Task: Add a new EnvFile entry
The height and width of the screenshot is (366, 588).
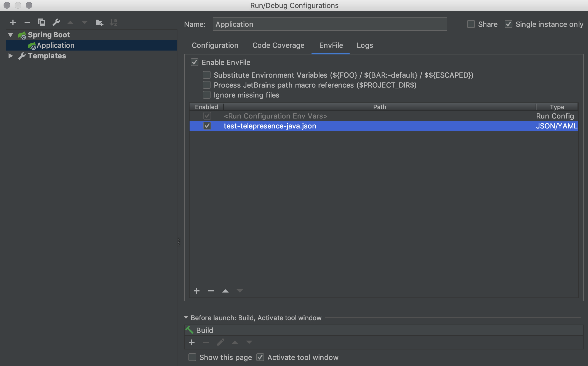Action: (x=197, y=291)
